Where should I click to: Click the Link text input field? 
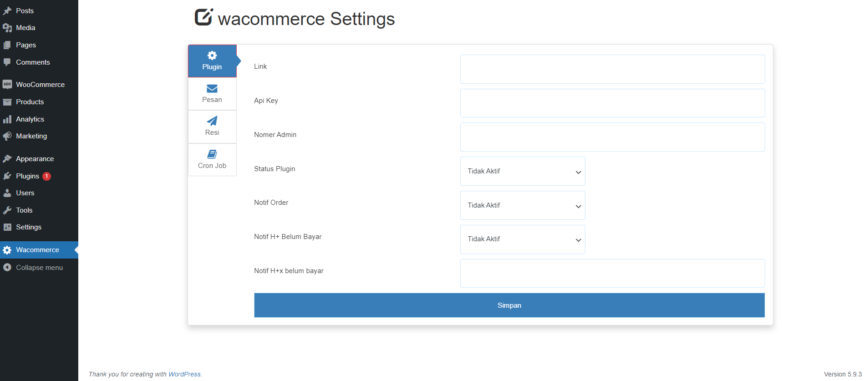tap(612, 69)
